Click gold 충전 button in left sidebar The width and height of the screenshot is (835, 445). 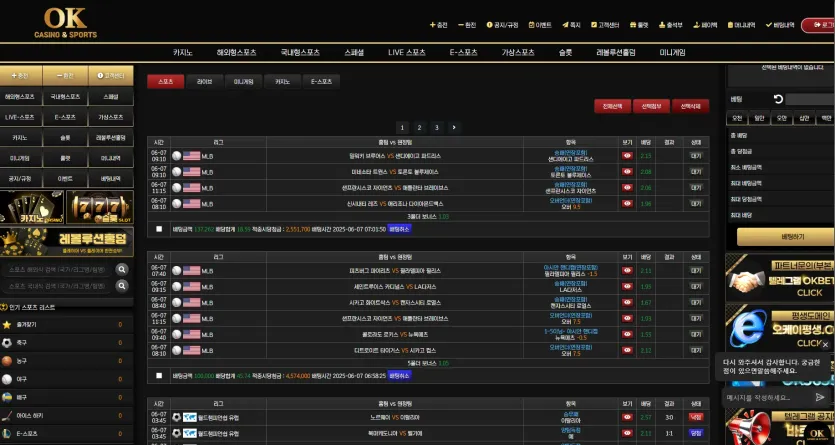(x=21, y=76)
